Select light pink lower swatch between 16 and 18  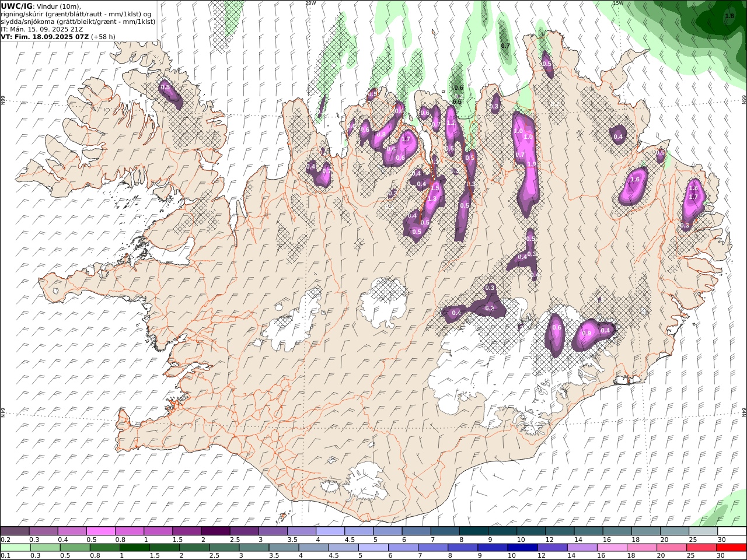point(612,547)
